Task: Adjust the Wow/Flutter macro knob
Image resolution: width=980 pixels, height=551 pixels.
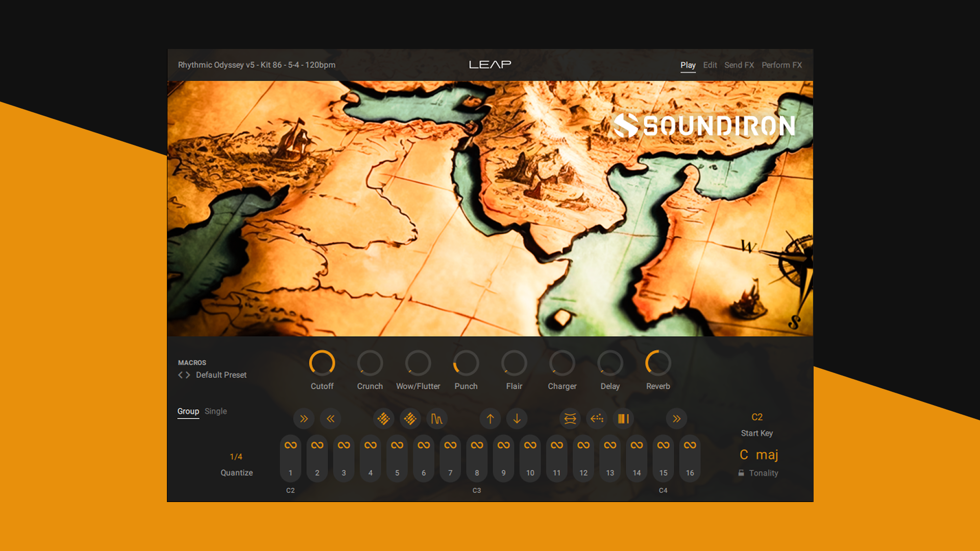Action: (x=418, y=363)
